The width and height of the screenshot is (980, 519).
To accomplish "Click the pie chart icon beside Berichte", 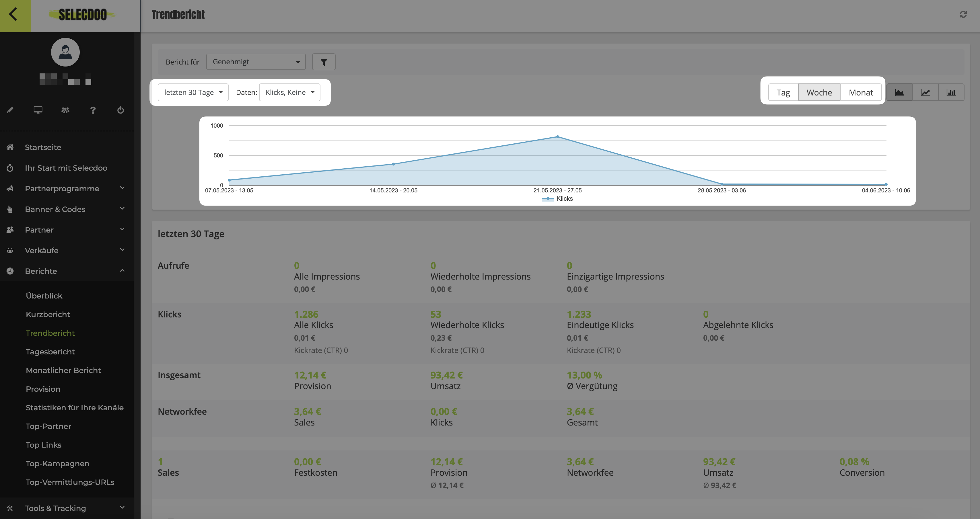I will [10, 271].
